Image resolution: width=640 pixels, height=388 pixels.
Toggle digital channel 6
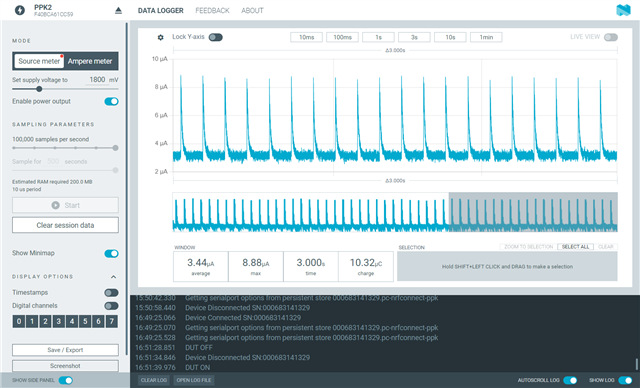click(98, 321)
